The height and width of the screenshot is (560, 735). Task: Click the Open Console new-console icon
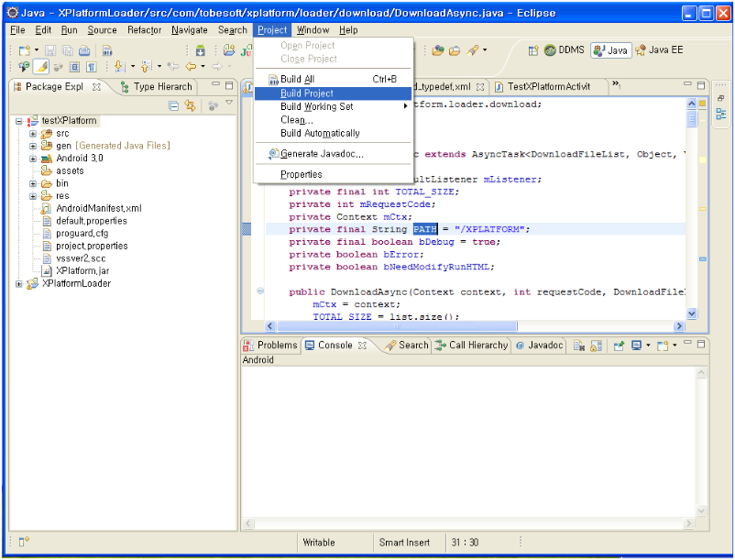pyautogui.click(x=663, y=346)
